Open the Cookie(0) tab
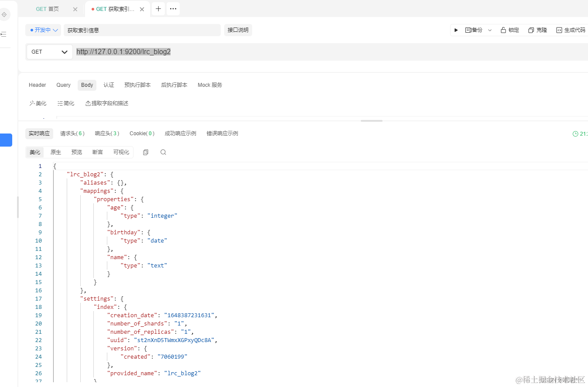This screenshot has width=588, height=387. tap(142, 134)
